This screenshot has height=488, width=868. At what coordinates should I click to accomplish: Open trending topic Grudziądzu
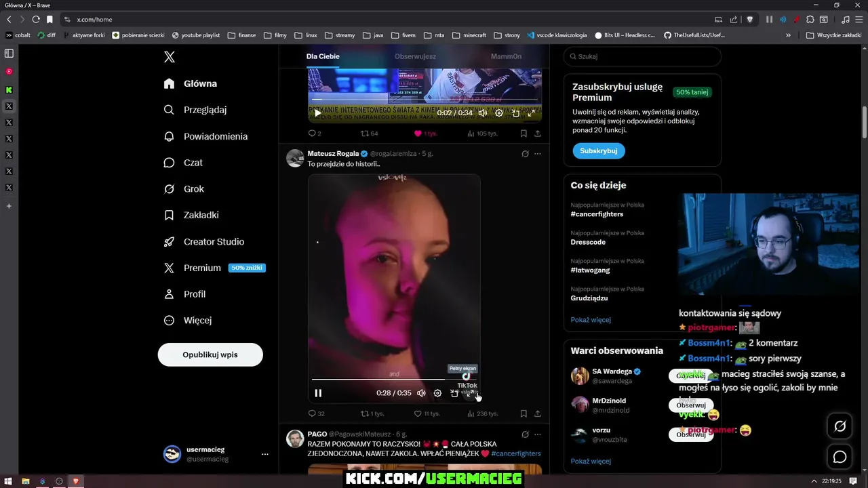589,298
